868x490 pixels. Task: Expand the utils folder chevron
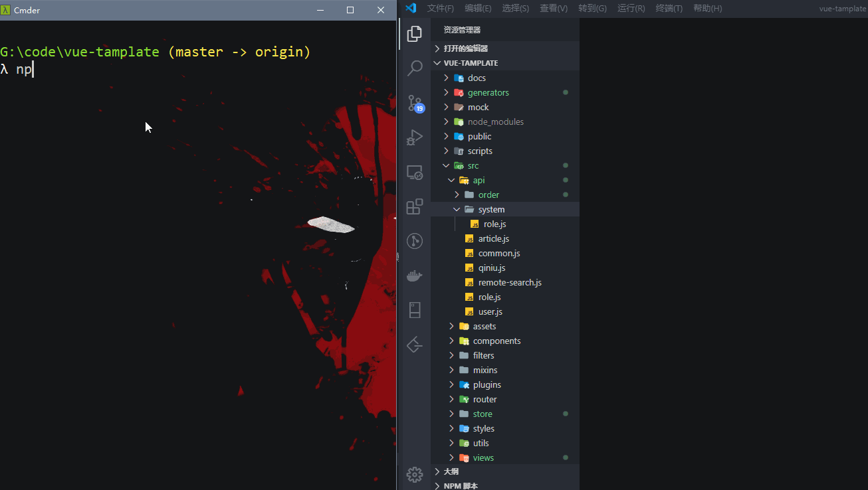click(x=452, y=444)
